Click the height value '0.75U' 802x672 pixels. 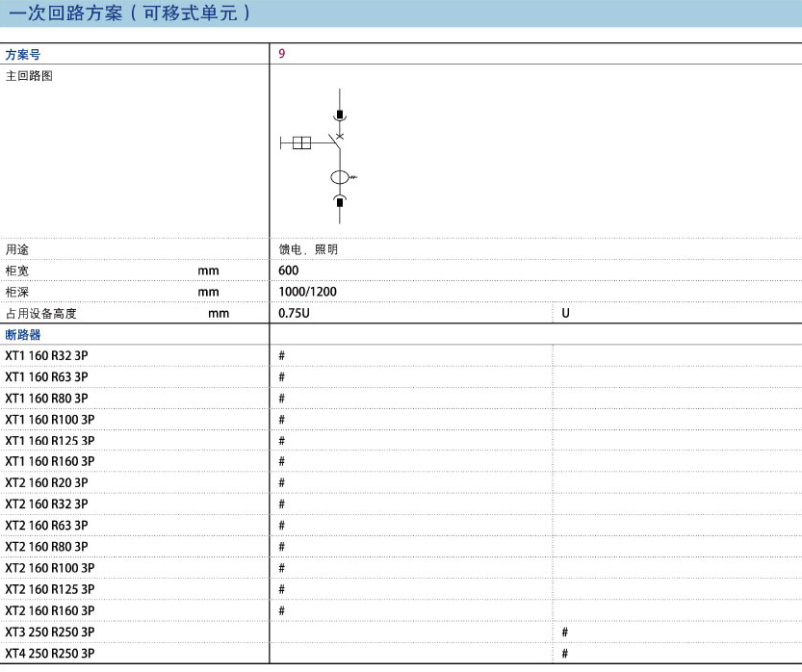point(294,313)
